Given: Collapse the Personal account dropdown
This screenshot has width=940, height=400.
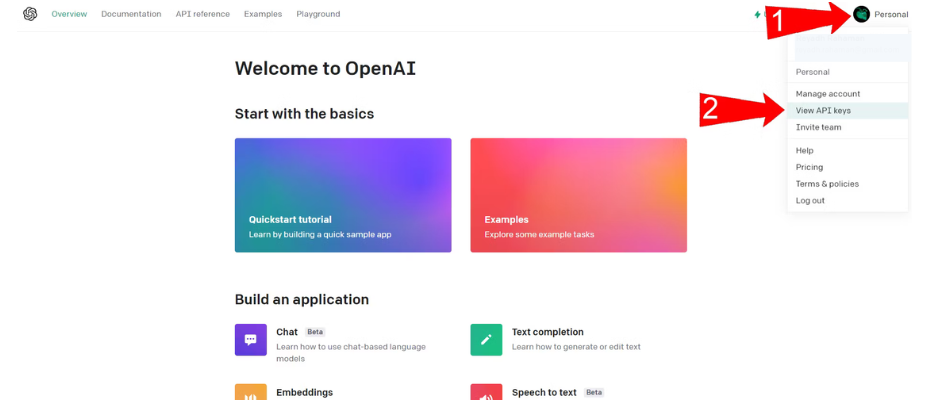Looking at the screenshot, I should pos(890,14).
